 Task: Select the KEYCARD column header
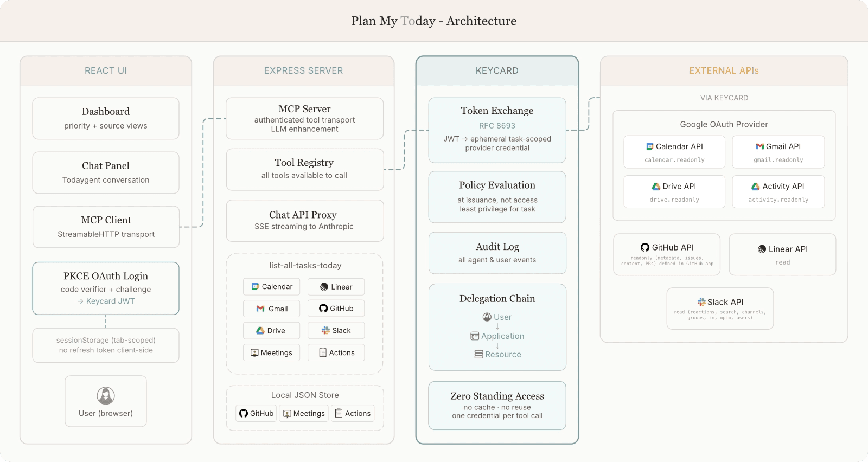point(497,71)
